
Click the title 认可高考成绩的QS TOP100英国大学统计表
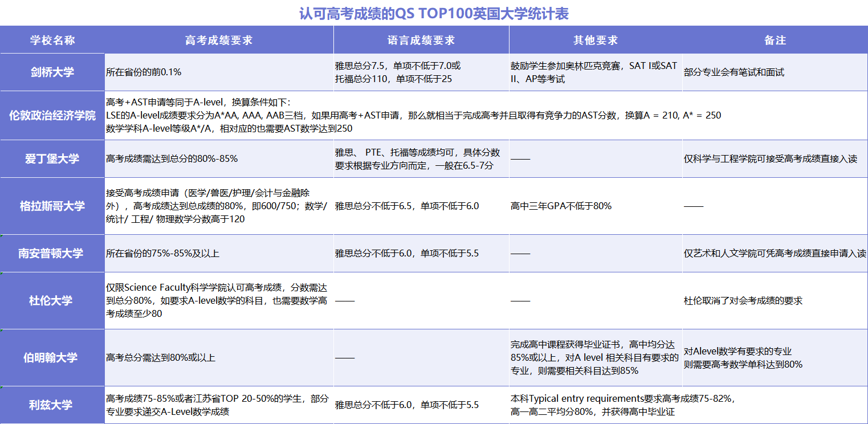434,13
